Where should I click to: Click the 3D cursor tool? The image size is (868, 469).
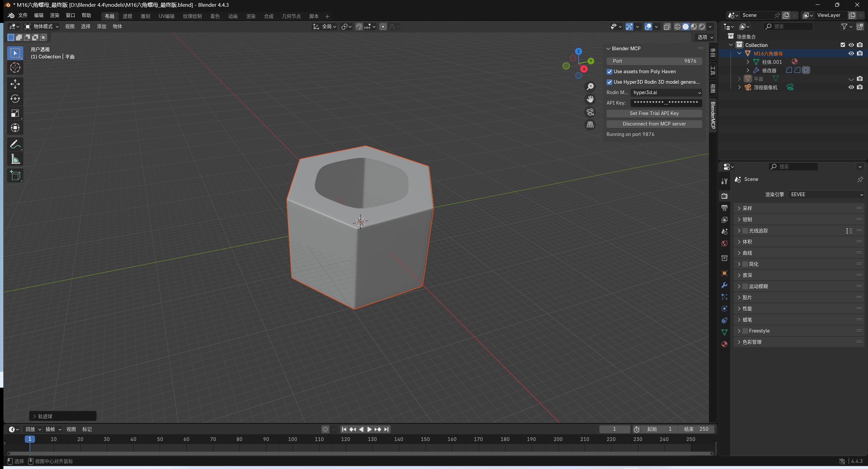tap(15, 68)
